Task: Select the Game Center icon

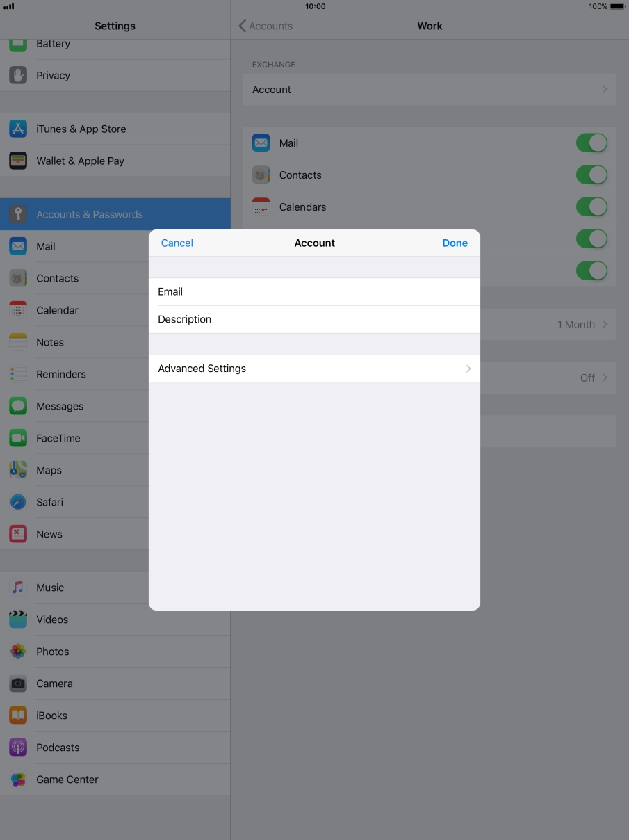Action: coord(17,779)
